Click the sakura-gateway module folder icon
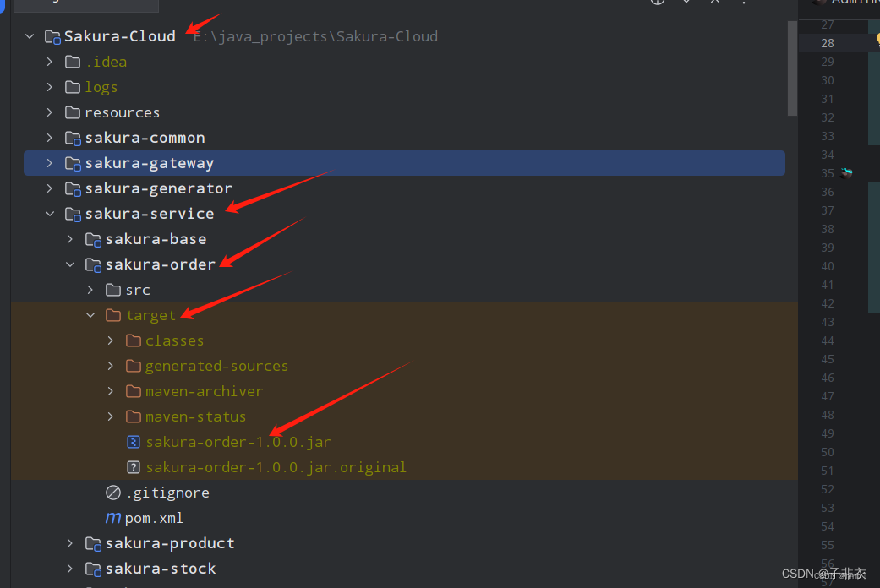The image size is (880, 588). [73, 163]
